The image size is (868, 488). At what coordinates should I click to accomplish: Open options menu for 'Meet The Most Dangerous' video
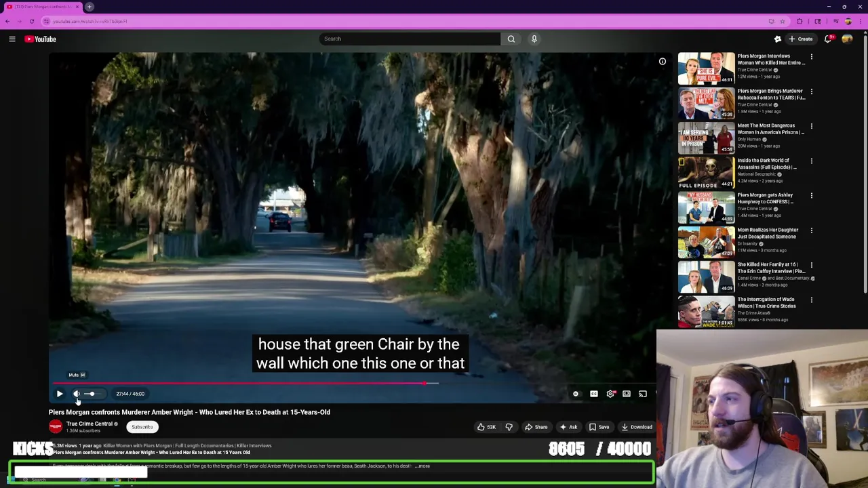(812, 126)
